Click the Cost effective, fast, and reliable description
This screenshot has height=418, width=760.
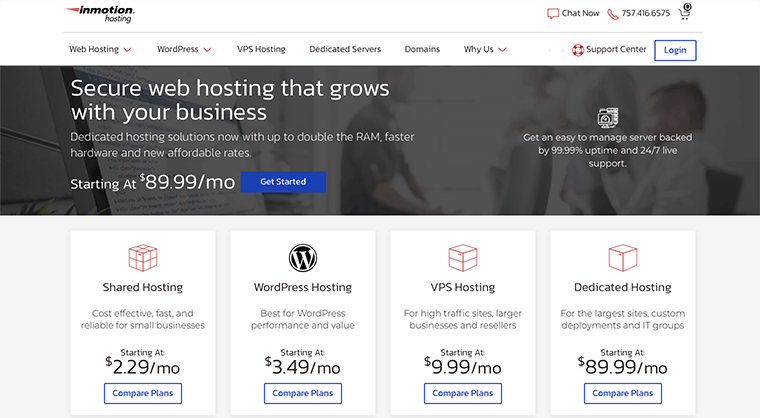pos(142,319)
